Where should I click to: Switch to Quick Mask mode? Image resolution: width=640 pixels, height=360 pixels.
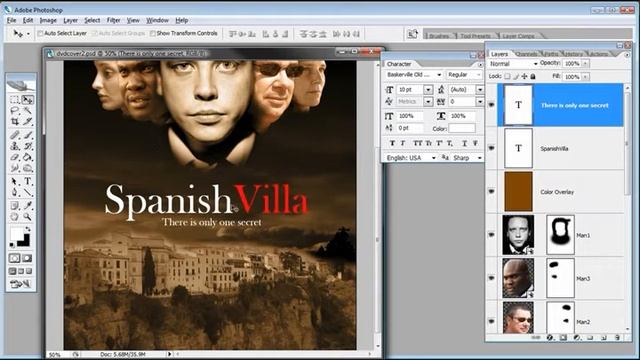coord(27,258)
